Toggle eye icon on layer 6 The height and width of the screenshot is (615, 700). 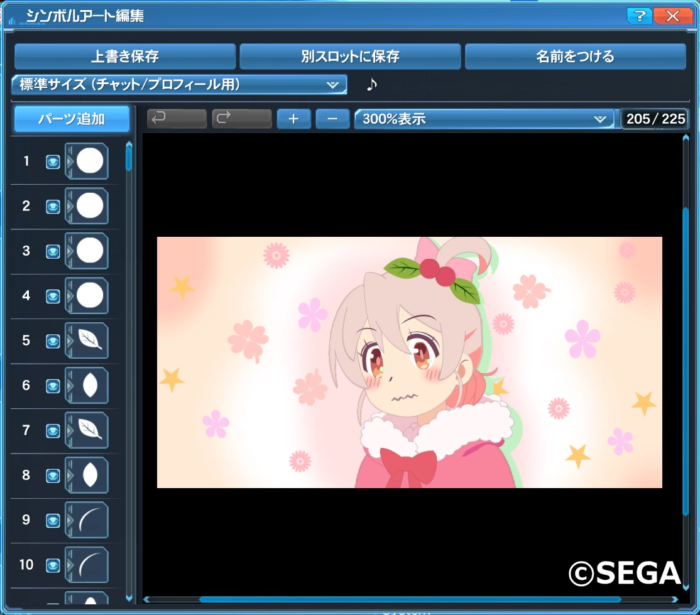pos(53,386)
